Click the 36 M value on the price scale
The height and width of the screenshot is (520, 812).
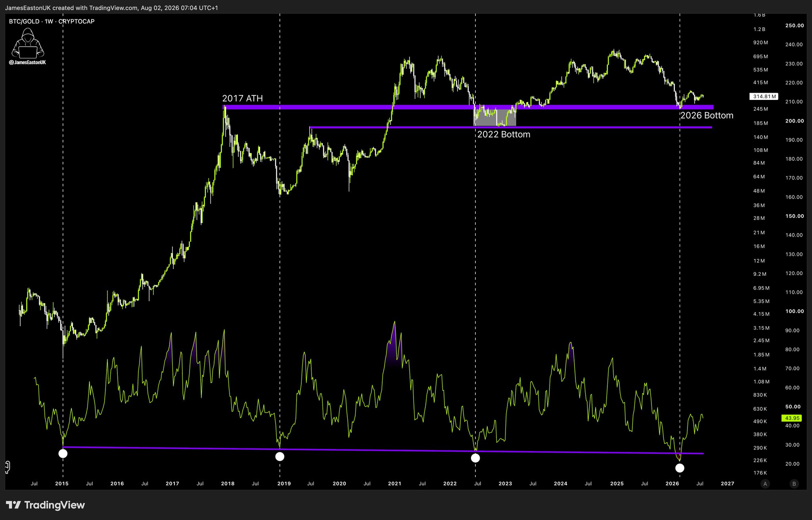pyautogui.click(x=759, y=205)
